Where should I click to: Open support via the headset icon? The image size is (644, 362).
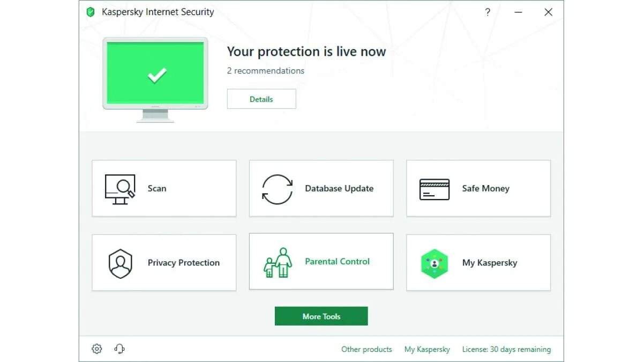[119, 349]
